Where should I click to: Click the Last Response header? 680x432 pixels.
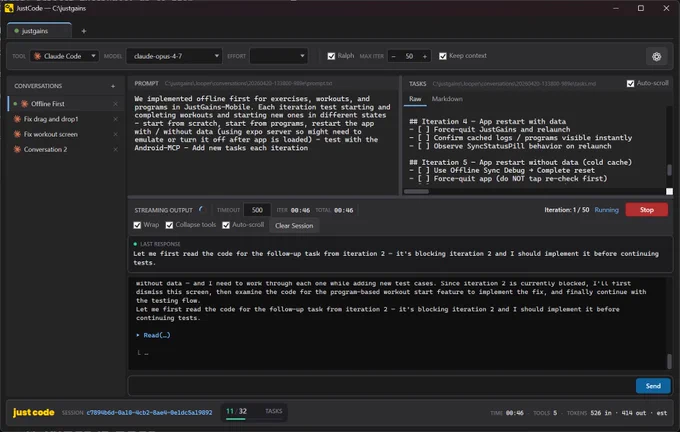(x=160, y=244)
